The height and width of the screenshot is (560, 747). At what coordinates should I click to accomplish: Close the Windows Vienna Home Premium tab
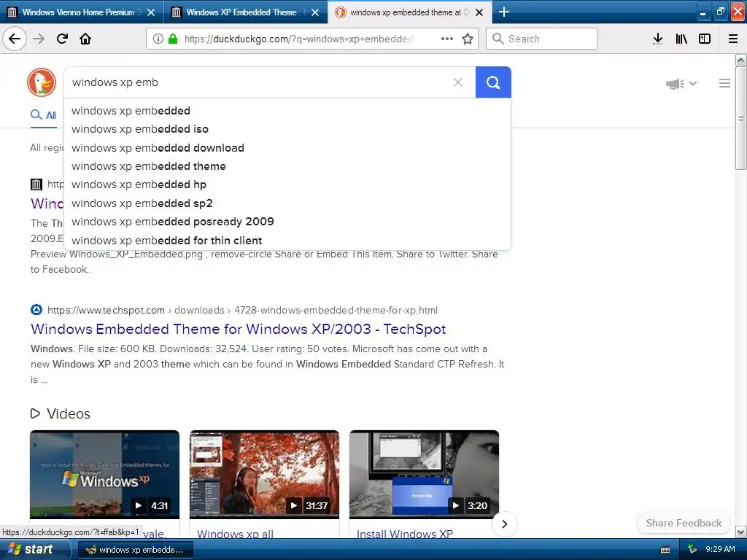click(x=151, y=12)
